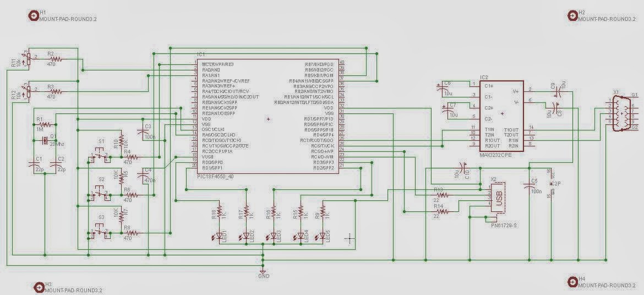
Task: Select the LED5 diode symbol
Action: pyautogui.click(x=323, y=236)
